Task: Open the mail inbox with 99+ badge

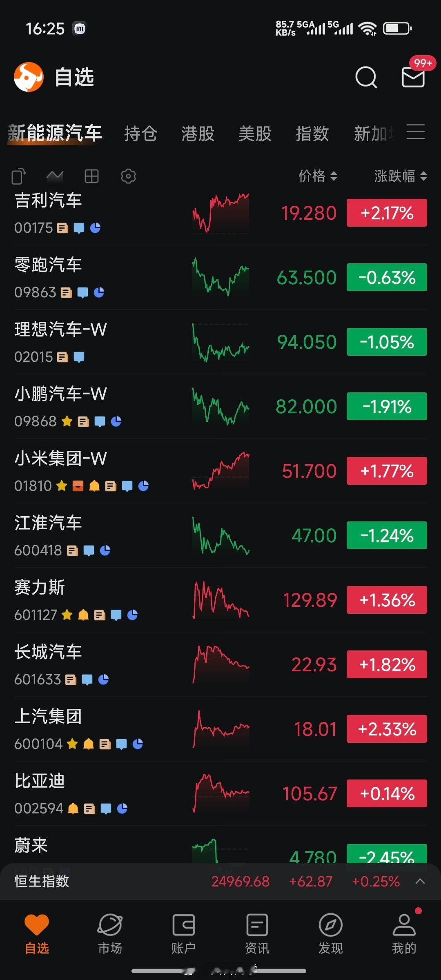Action: pos(413,77)
